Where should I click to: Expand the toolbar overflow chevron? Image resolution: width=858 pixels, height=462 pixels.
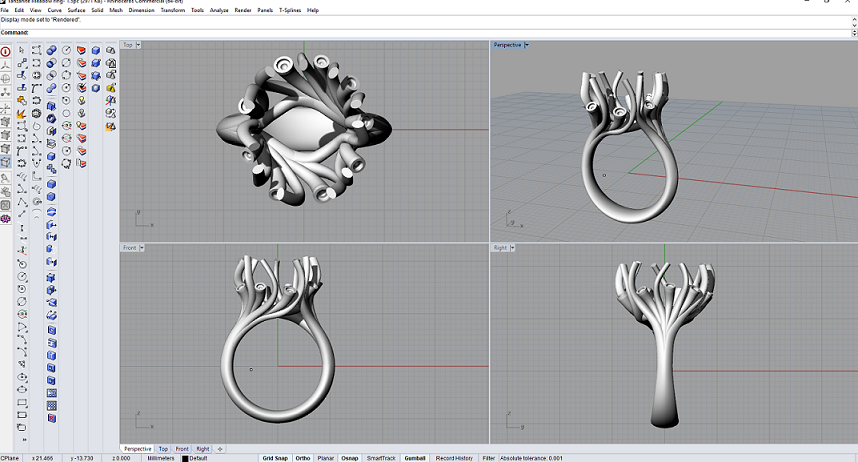pyautogui.click(x=24, y=440)
